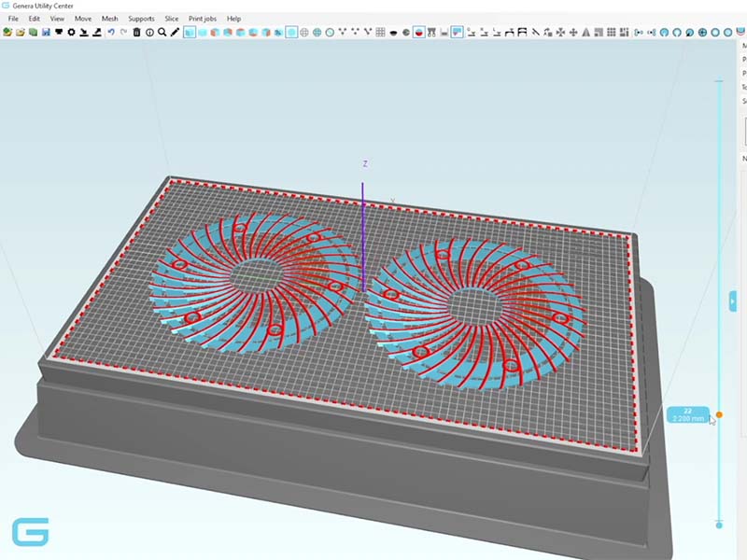Open the Print jobs menu
747x560 pixels.
(203, 19)
